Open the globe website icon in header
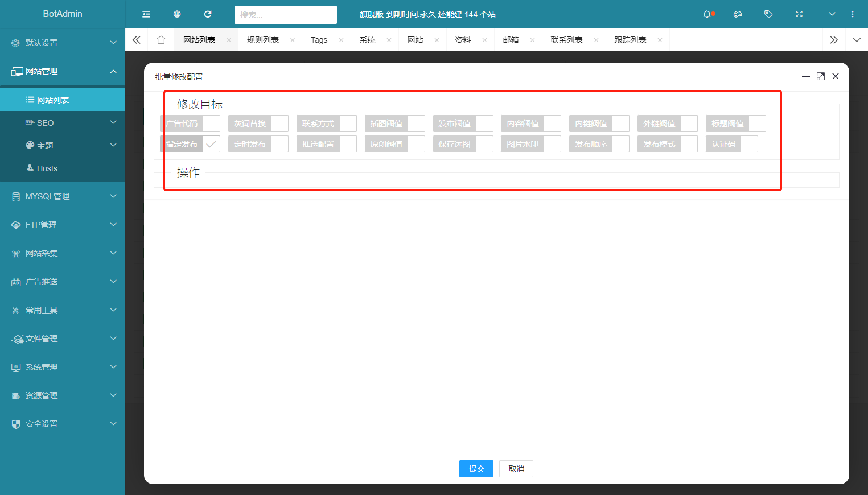The width and height of the screenshot is (868, 495). [x=177, y=14]
